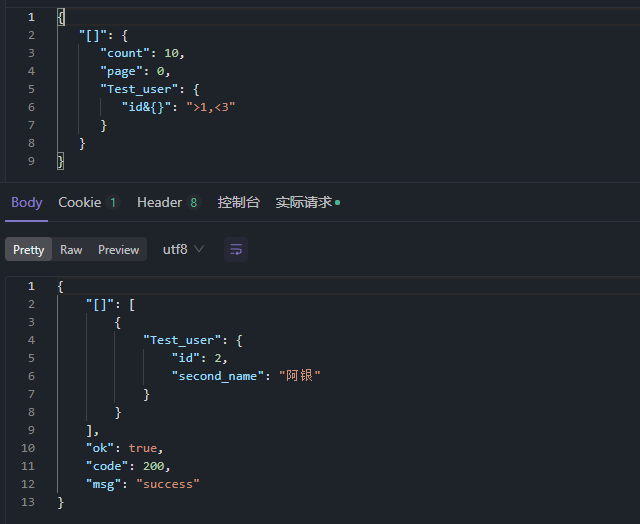
Task: Open the 控制台 console tab
Action: [238, 202]
